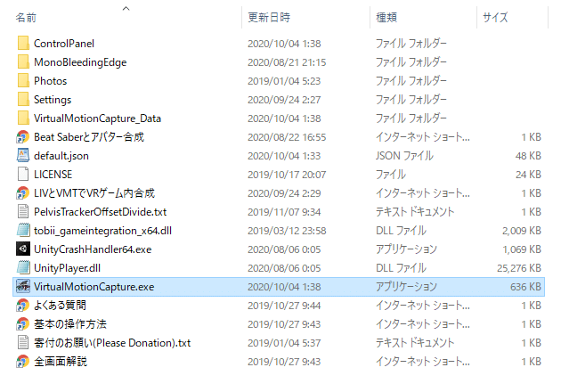This screenshot has width=561, height=392.
Task: Select the ControlPanel folder name
Action: tap(64, 44)
